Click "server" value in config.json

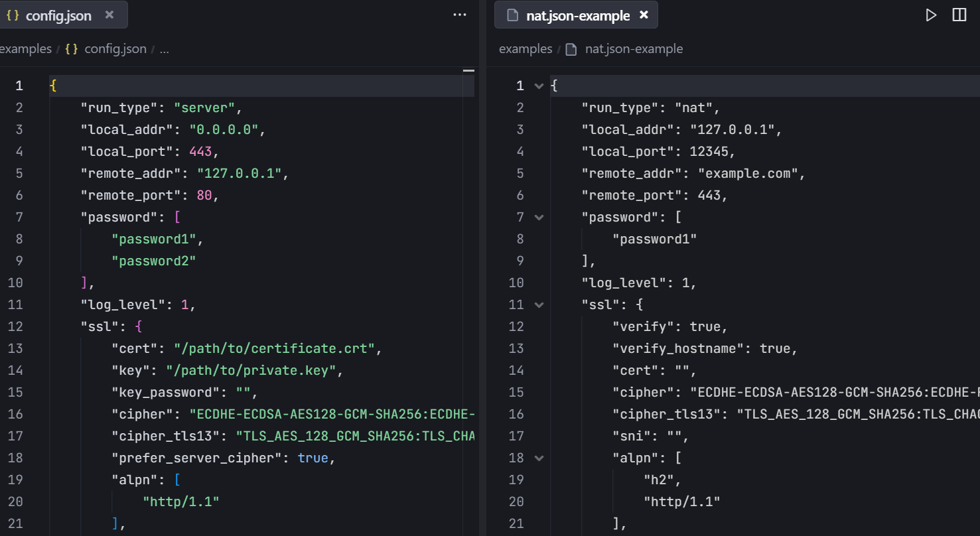(x=205, y=107)
